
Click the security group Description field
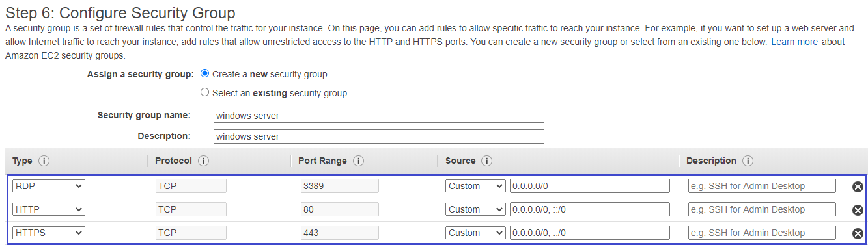click(379, 136)
